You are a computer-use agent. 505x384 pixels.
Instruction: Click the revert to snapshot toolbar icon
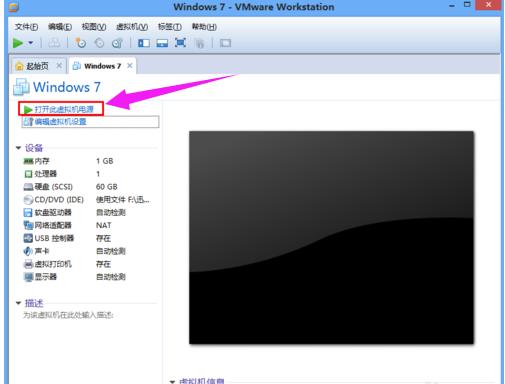click(99, 43)
